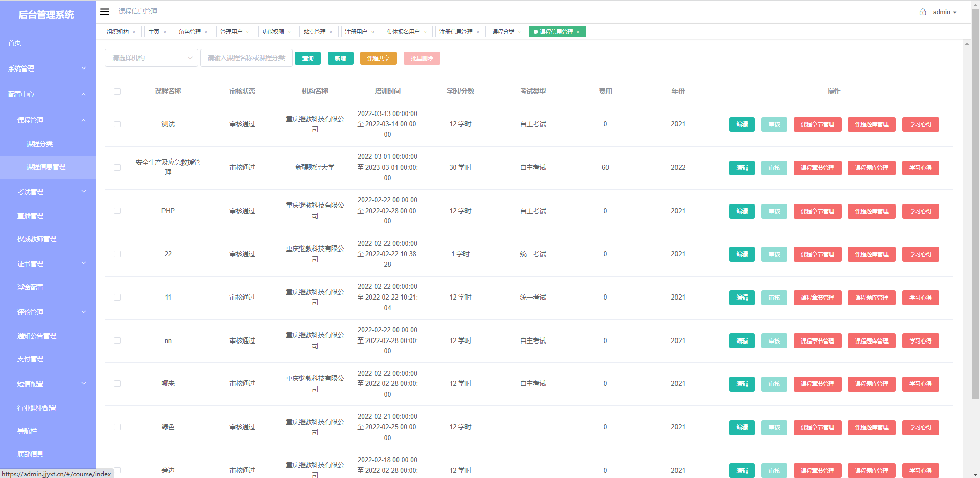Collapse 配置中心 in the sidebar

click(48, 94)
